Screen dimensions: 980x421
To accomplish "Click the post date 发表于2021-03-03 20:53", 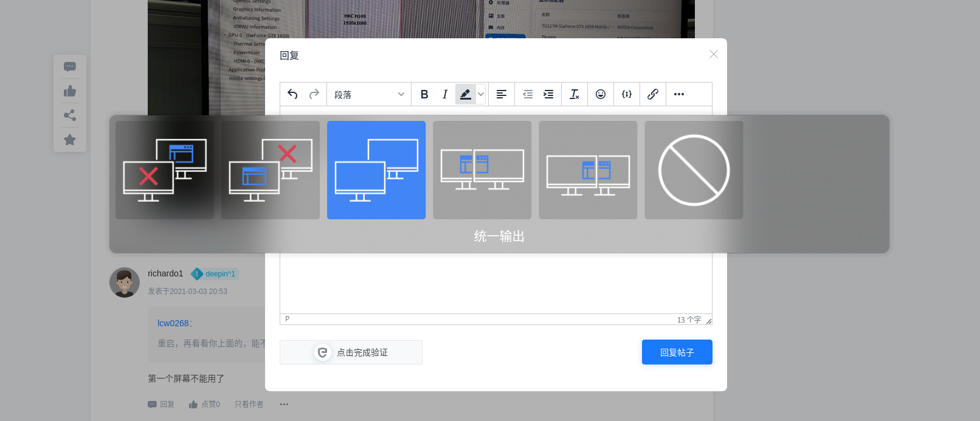I will point(188,292).
